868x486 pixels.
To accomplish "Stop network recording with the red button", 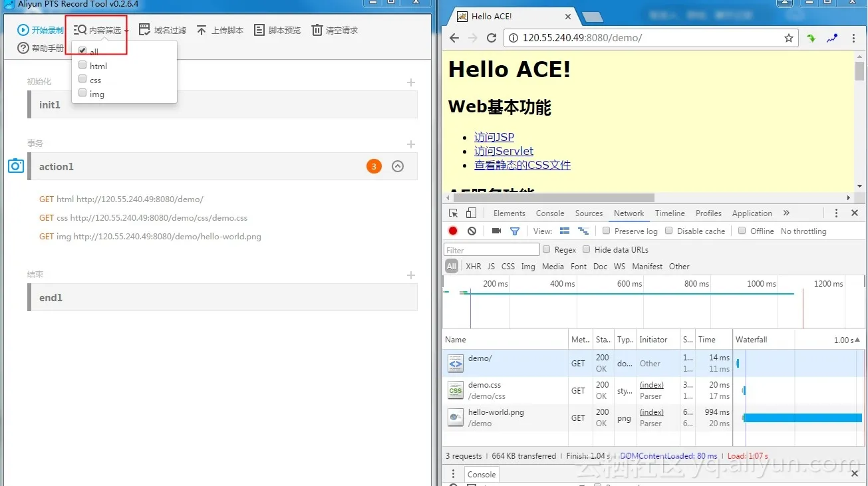I will (453, 231).
